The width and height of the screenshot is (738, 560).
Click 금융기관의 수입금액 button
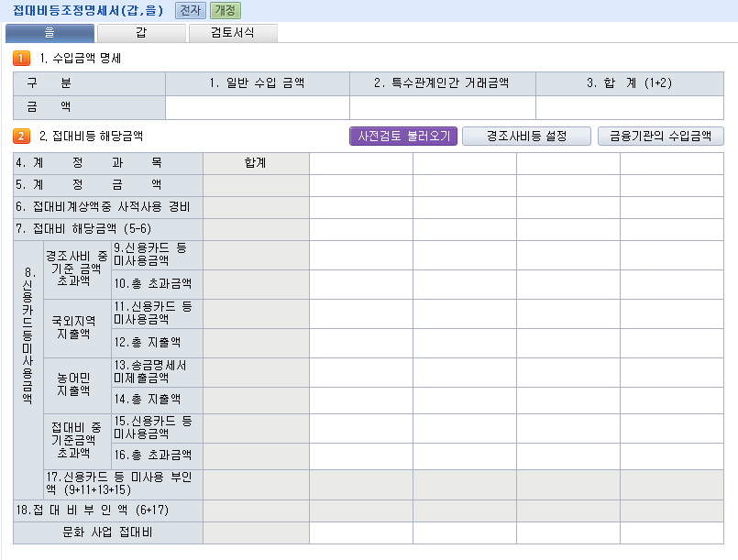pyautogui.click(x=660, y=136)
